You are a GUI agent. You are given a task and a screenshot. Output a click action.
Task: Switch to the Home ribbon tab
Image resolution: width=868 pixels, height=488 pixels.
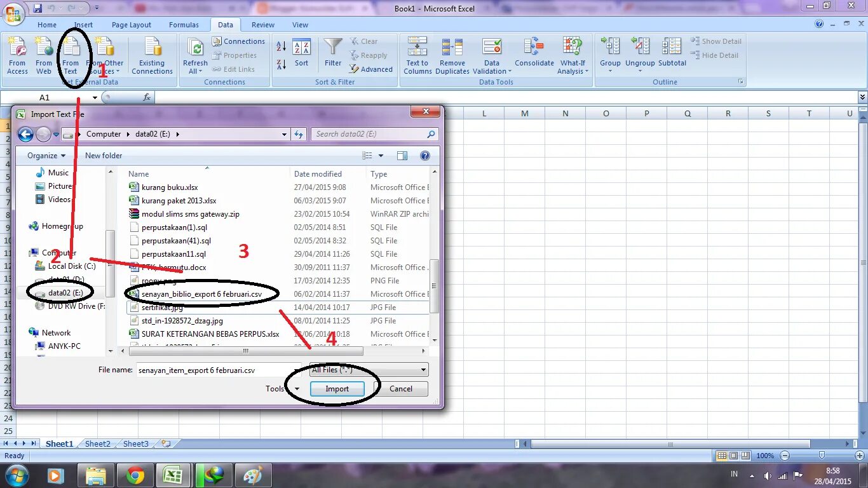[47, 25]
